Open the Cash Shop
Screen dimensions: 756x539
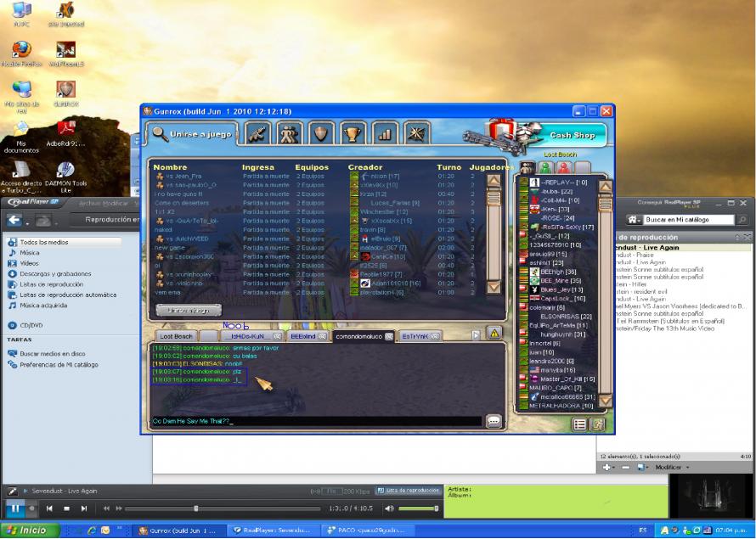tap(571, 135)
